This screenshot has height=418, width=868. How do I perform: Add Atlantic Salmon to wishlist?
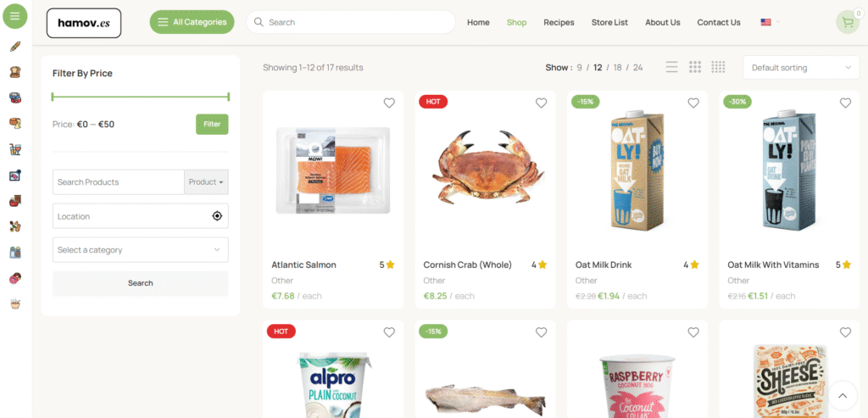coord(389,103)
